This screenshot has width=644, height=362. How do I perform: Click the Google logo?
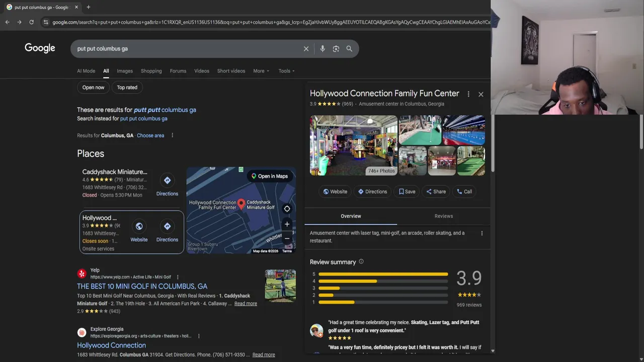point(40,48)
